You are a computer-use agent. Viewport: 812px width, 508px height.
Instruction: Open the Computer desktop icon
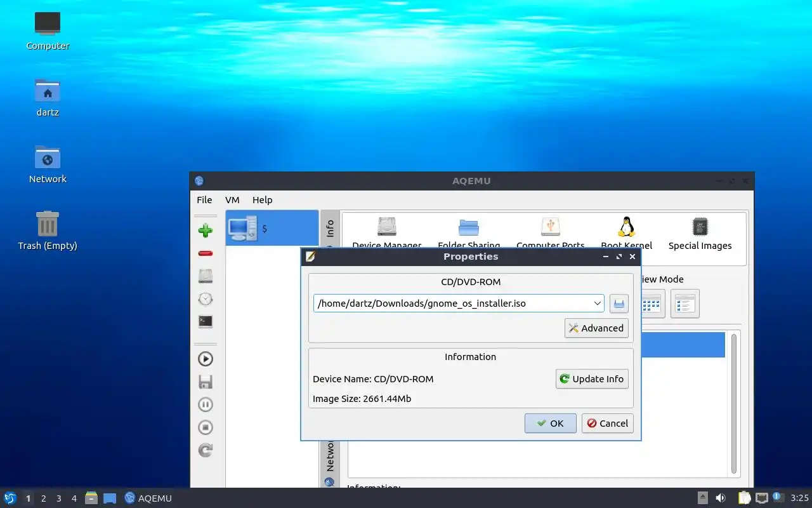tap(48, 30)
